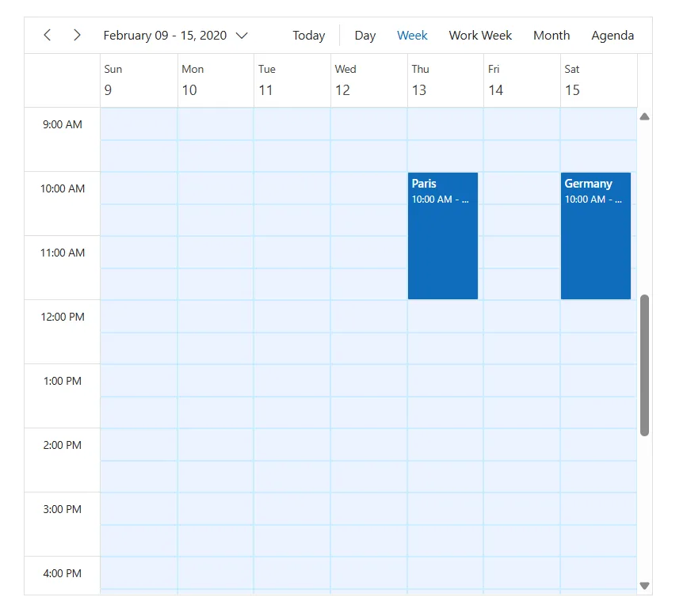Select the Thursday 1:00 PM time slot
Viewport: 687px width, 616px height.
[445, 380]
